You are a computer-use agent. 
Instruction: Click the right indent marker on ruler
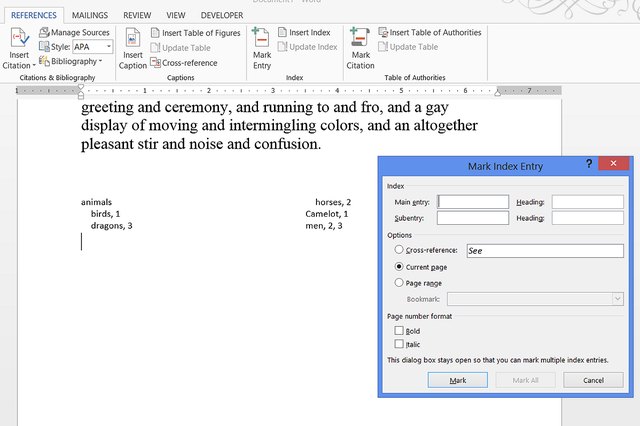click(497, 92)
